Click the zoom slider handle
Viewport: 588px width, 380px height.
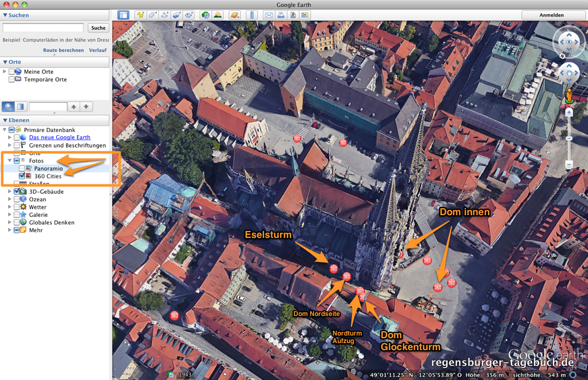pyautogui.click(x=569, y=139)
